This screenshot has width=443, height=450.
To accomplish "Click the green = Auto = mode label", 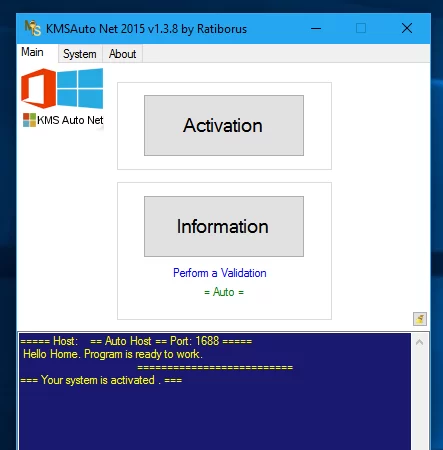I will click(x=224, y=292).
